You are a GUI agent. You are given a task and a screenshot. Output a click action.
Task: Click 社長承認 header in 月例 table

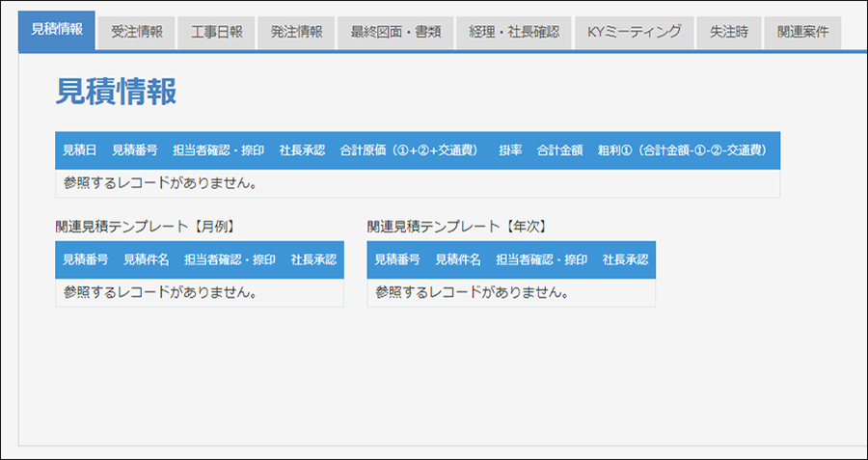coord(313,259)
